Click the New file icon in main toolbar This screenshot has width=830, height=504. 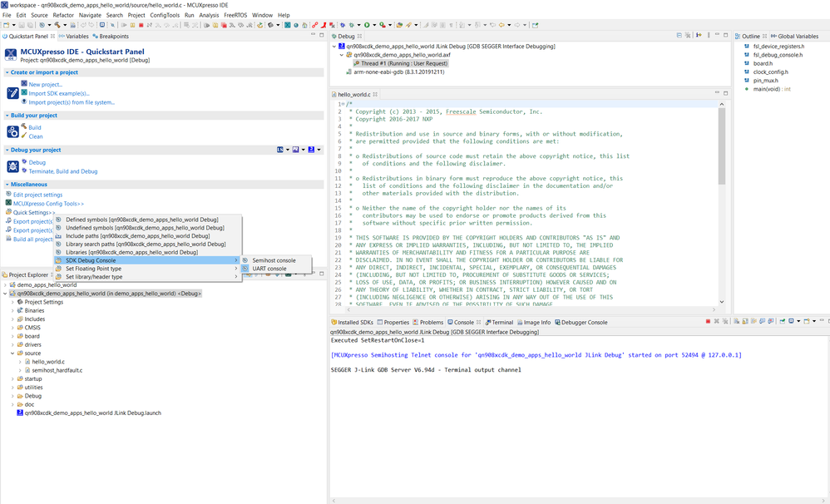(x=7, y=25)
